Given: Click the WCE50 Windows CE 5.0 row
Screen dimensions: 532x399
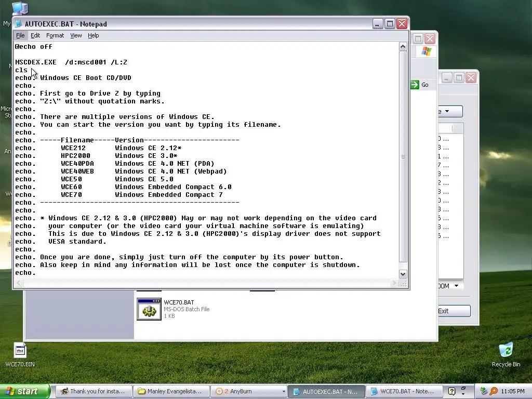Looking at the screenshot, I should (95, 179).
